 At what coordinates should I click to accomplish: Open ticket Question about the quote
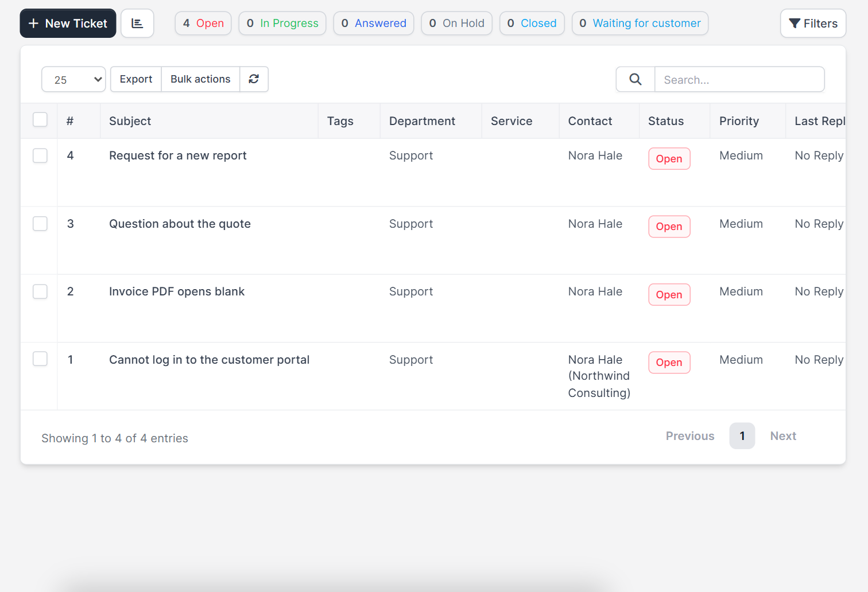[x=180, y=224]
